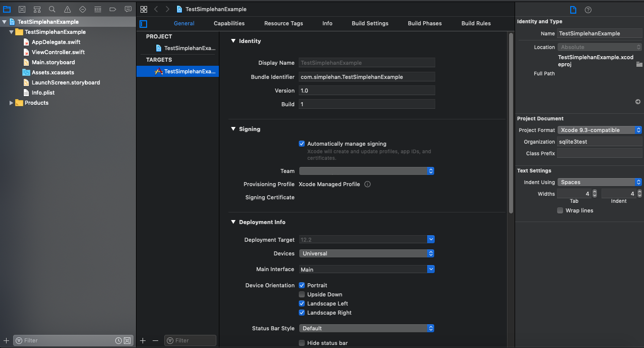Click the editor vertical scrollbar

pos(511,122)
